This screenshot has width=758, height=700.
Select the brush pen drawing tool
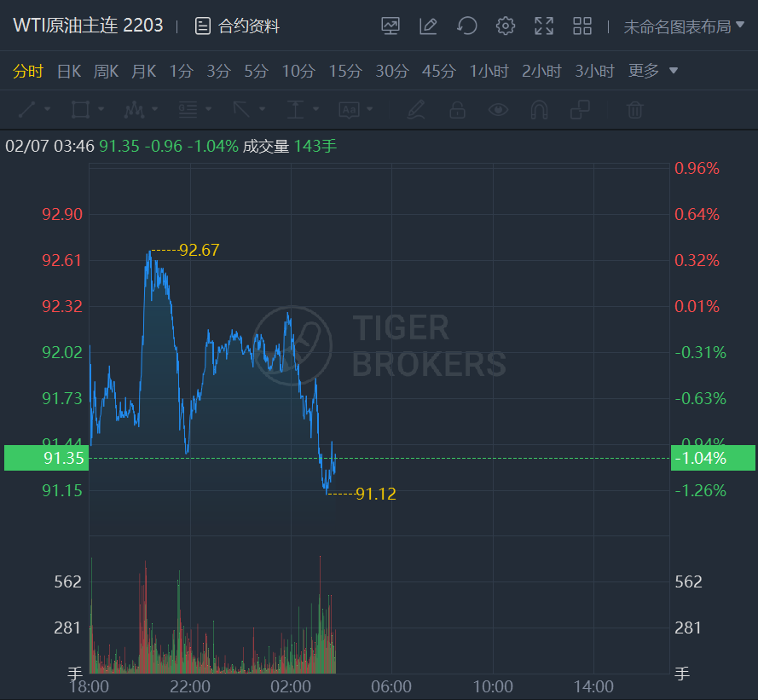pos(416,110)
